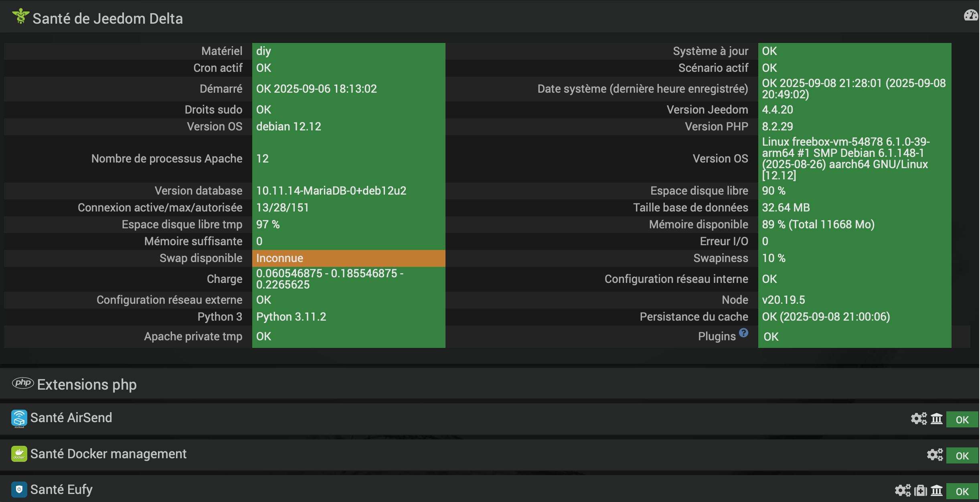This screenshot has width=980, height=502.
Task: Expand the Extensions php section
Action: [87, 384]
